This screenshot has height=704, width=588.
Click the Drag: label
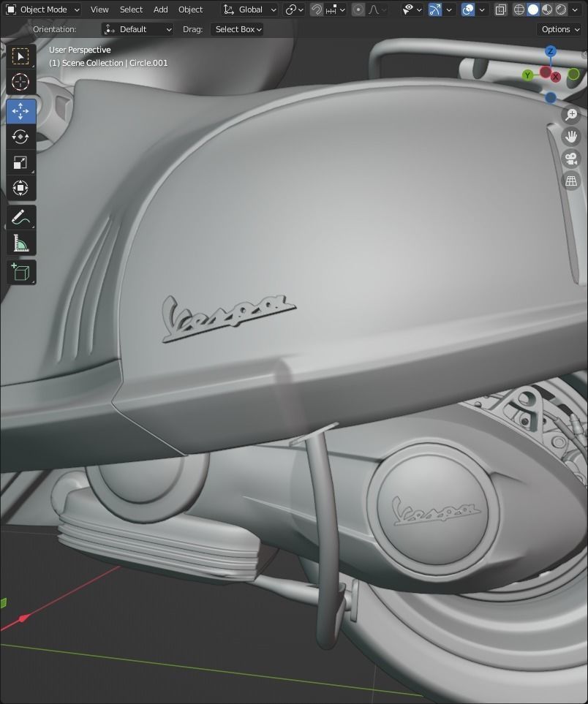[192, 29]
